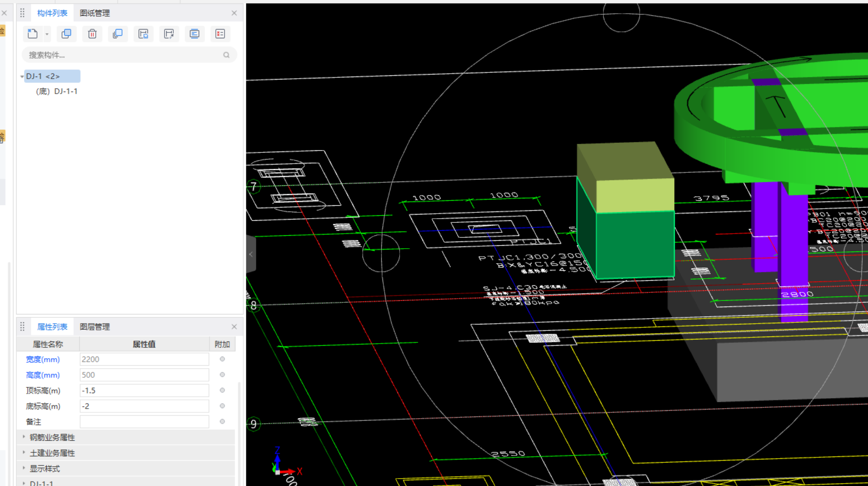Click the new component icon

tap(33, 34)
